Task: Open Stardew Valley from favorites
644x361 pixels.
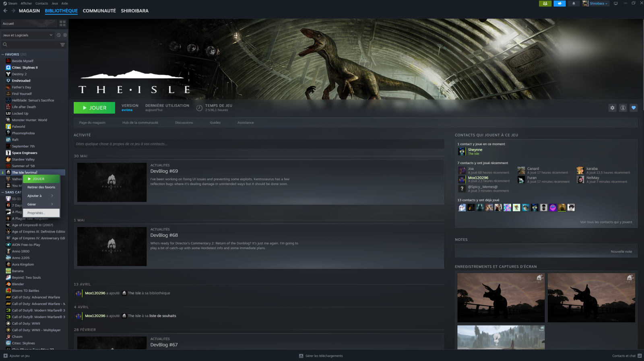Action: (x=23, y=159)
